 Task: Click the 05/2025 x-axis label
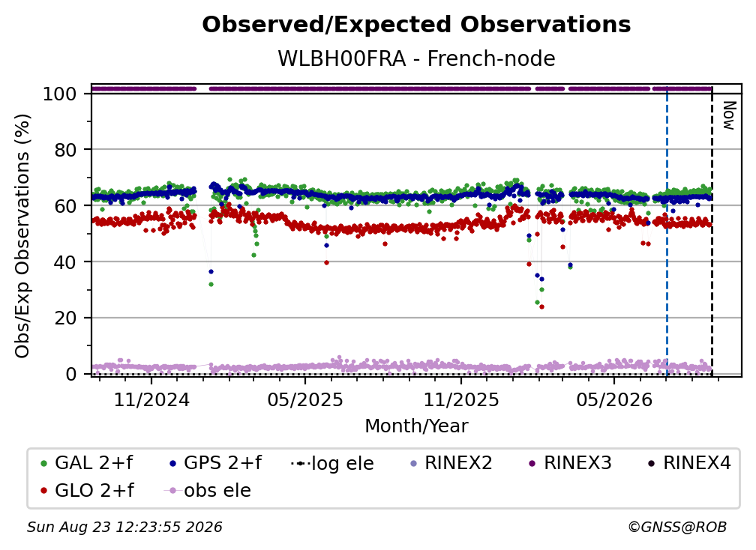[x=305, y=399]
